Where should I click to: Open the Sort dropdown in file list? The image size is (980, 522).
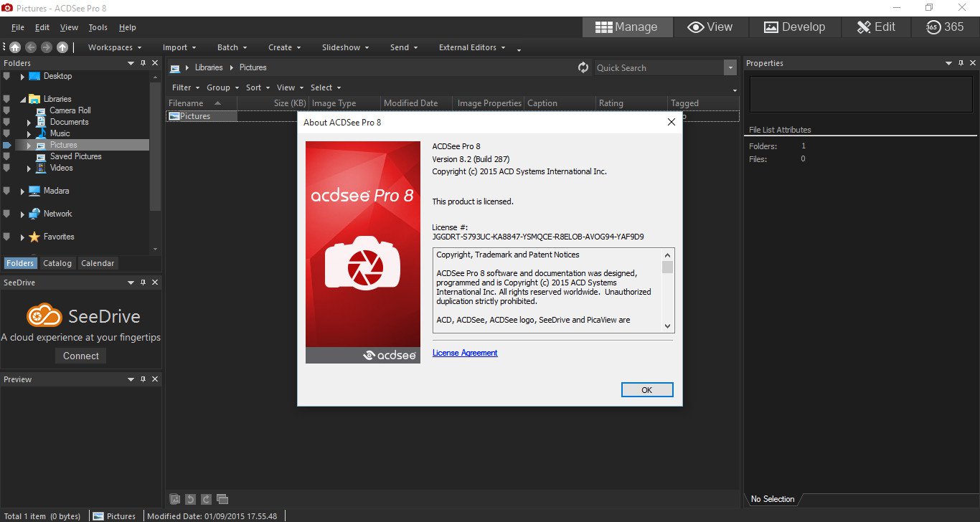coord(258,87)
